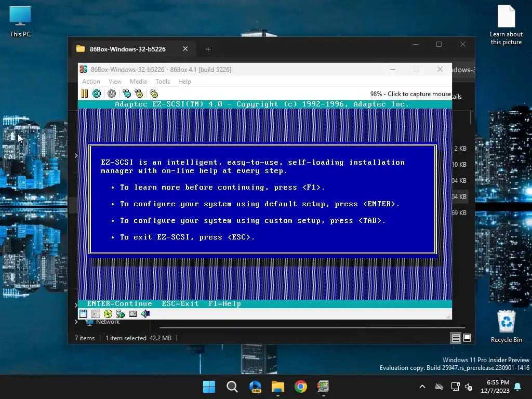Open the Tools menu in 86Box
The width and height of the screenshot is (532, 399).
point(163,82)
